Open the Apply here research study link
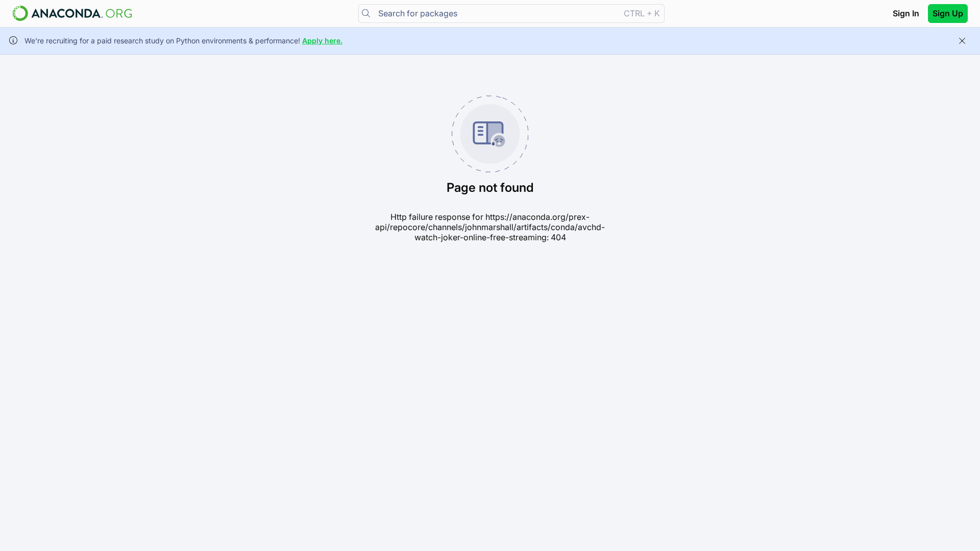 (x=322, y=41)
